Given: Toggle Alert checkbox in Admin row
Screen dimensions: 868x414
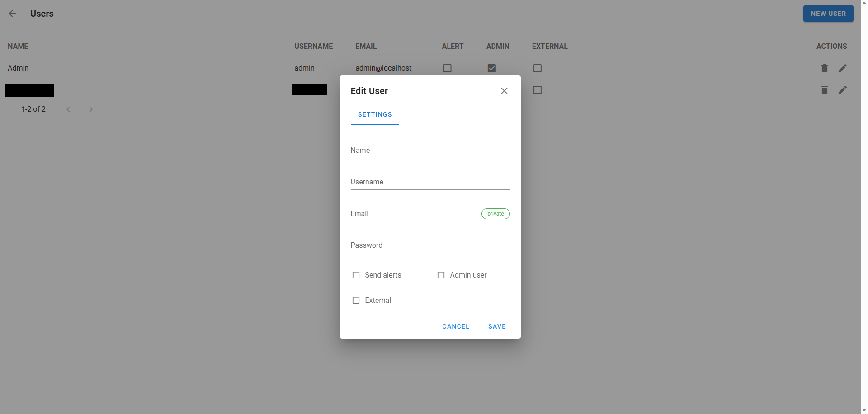Looking at the screenshot, I should [x=447, y=68].
